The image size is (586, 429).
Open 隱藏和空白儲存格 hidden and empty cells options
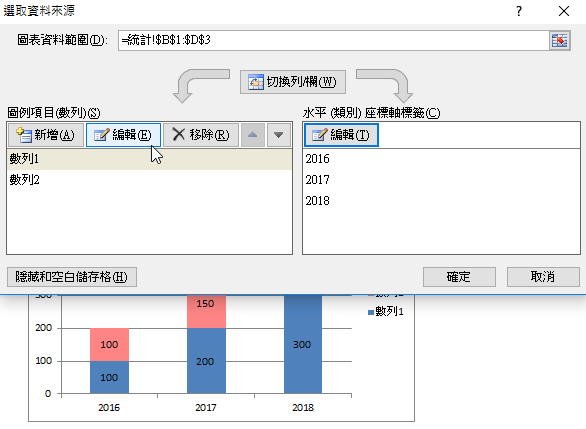[72, 277]
